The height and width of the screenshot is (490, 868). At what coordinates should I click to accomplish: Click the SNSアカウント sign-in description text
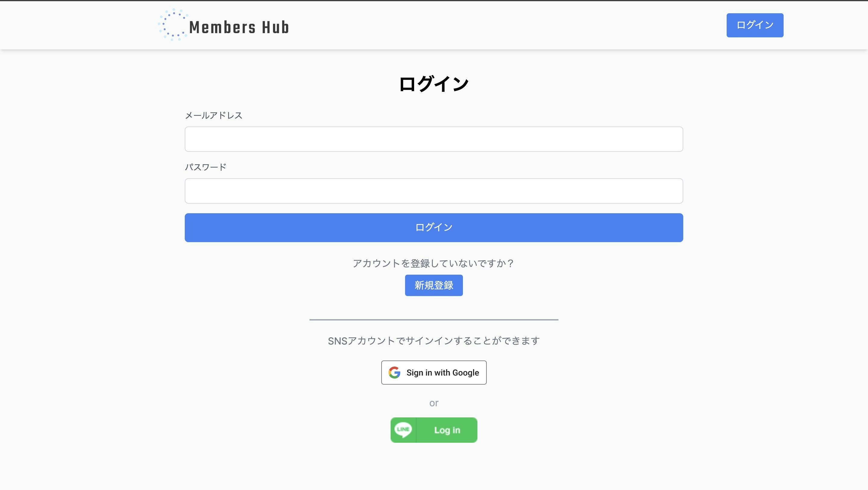434,341
